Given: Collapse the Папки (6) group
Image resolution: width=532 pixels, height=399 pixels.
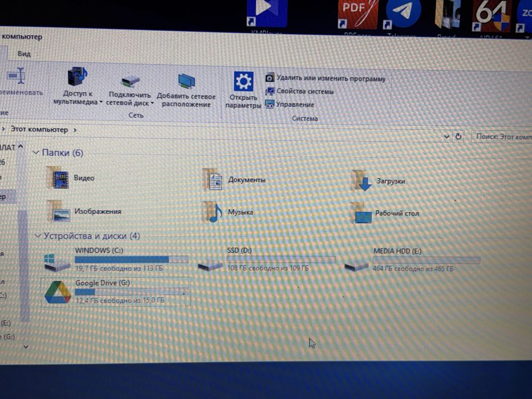Looking at the screenshot, I should 35,153.
